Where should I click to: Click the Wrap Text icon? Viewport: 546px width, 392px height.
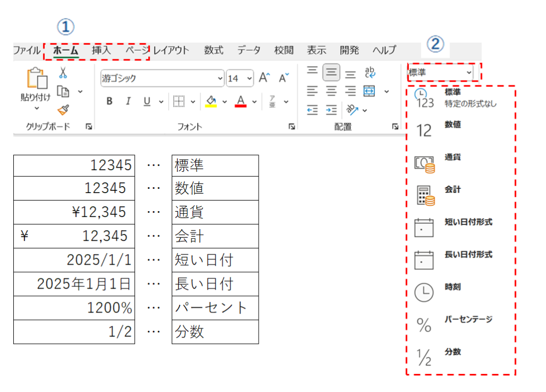tap(370, 73)
